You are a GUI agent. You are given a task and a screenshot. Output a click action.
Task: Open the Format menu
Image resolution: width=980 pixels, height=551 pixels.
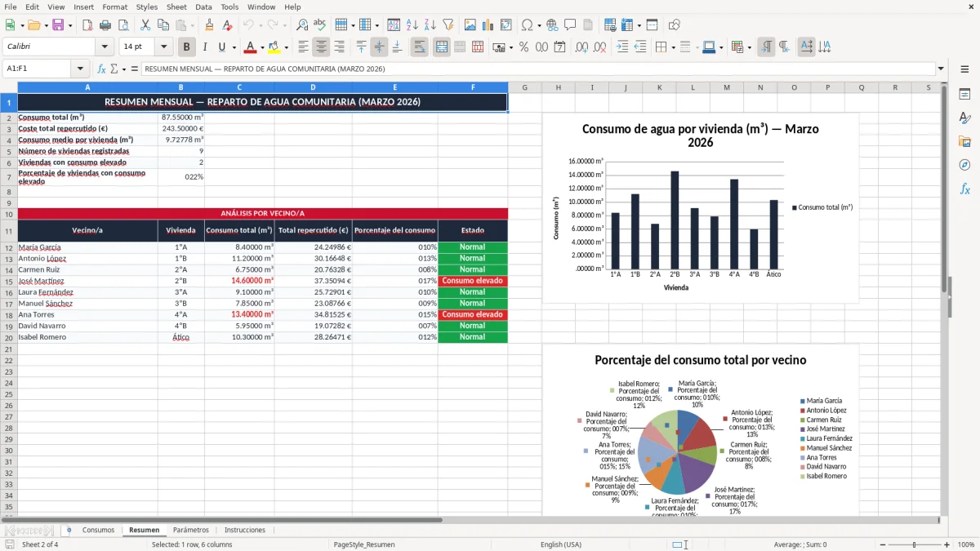[114, 7]
